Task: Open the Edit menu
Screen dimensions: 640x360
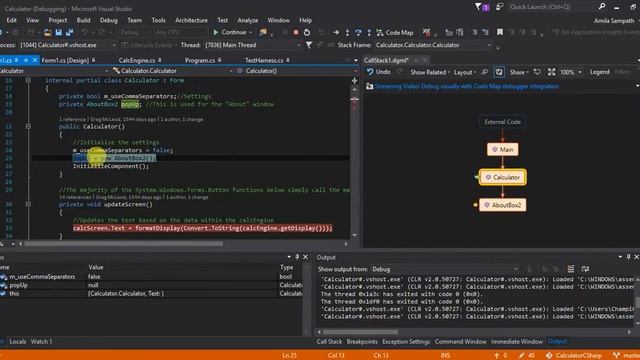Action: (11, 20)
